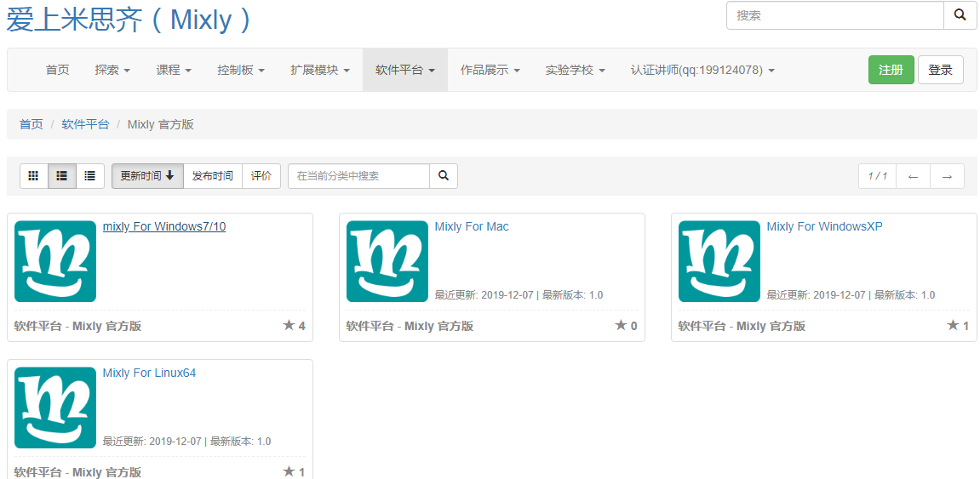Click category label under Mixly For WindowsXP card
980x479 pixels.
[x=742, y=326]
